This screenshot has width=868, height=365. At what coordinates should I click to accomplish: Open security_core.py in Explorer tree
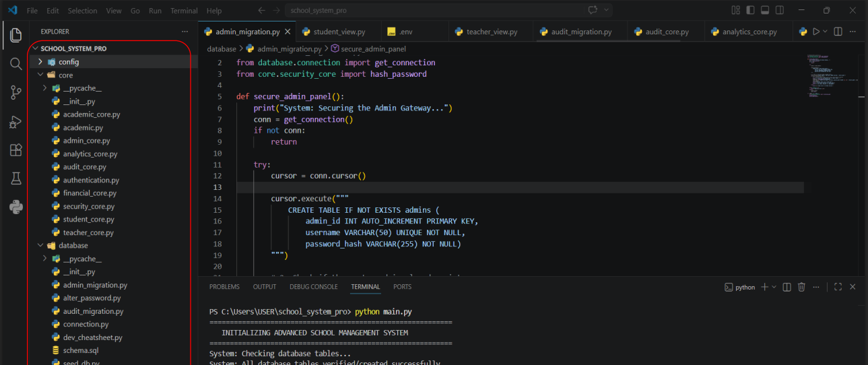tap(89, 206)
